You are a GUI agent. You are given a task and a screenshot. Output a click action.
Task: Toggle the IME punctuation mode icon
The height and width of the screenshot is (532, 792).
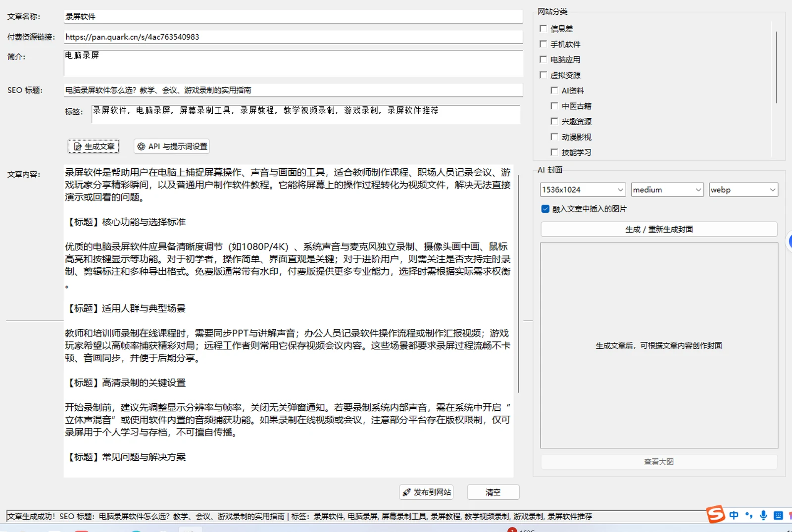[749, 515]
